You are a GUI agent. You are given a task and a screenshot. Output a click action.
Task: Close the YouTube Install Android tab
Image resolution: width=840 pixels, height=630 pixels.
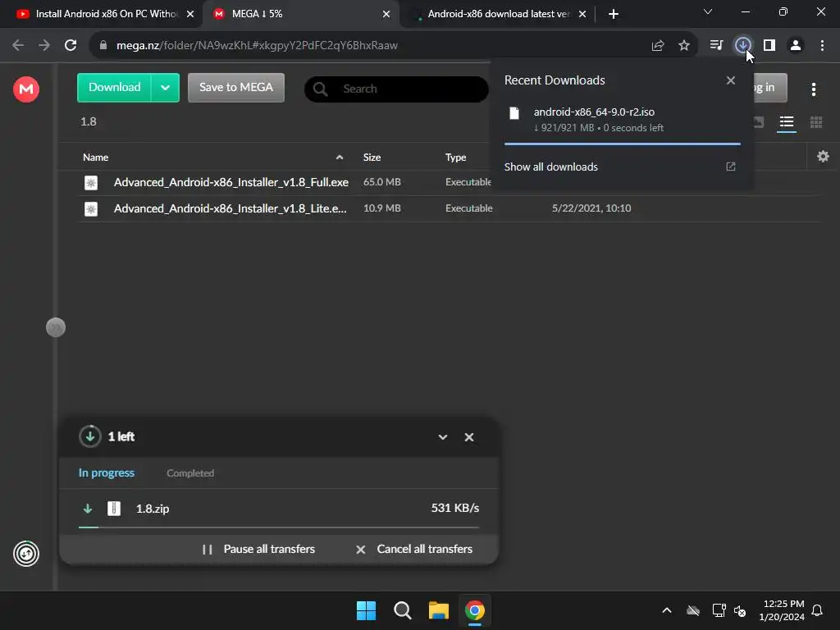(189, 14)
